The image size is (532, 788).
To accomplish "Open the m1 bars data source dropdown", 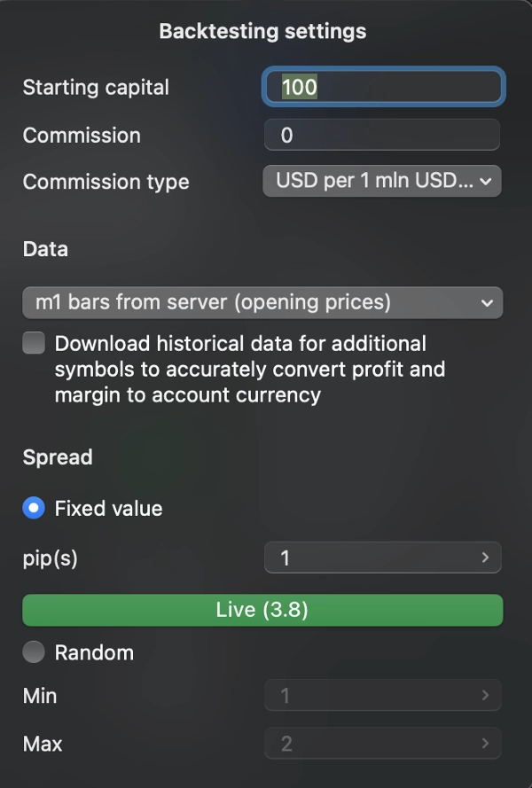I will (x=262, y=302).
